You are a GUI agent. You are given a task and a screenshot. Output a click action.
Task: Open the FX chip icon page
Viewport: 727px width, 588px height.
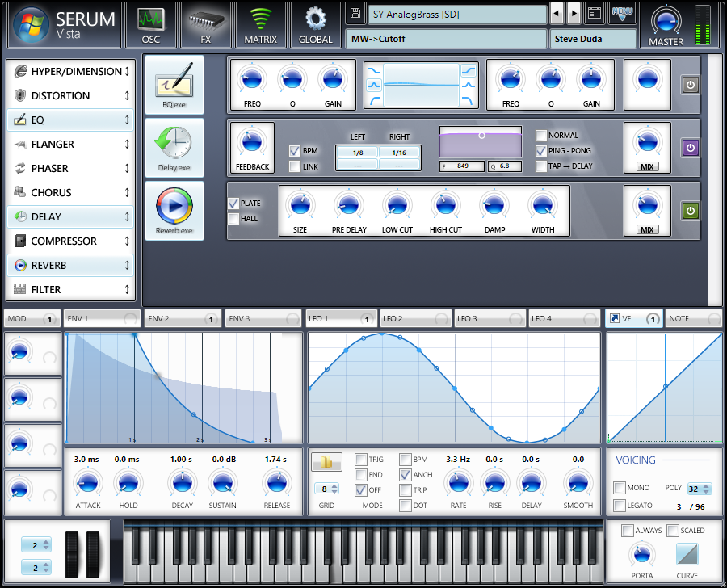[x=206, y=25]
